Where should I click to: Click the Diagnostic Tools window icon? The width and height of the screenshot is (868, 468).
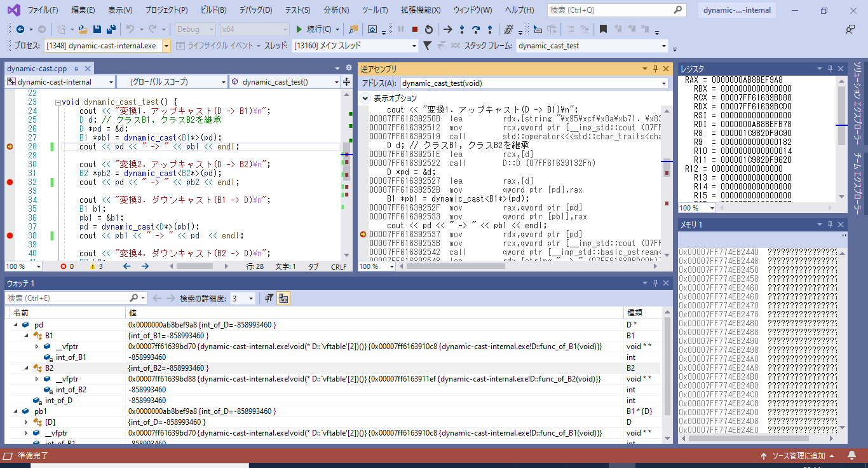[x=372, y=29]
